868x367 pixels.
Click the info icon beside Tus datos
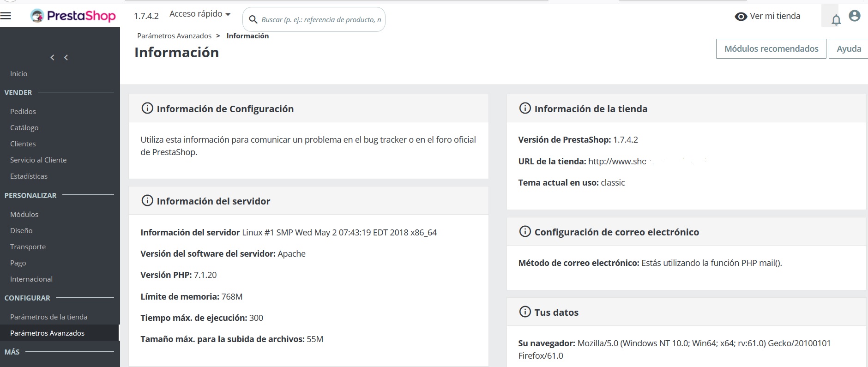(x=525, y=312)
